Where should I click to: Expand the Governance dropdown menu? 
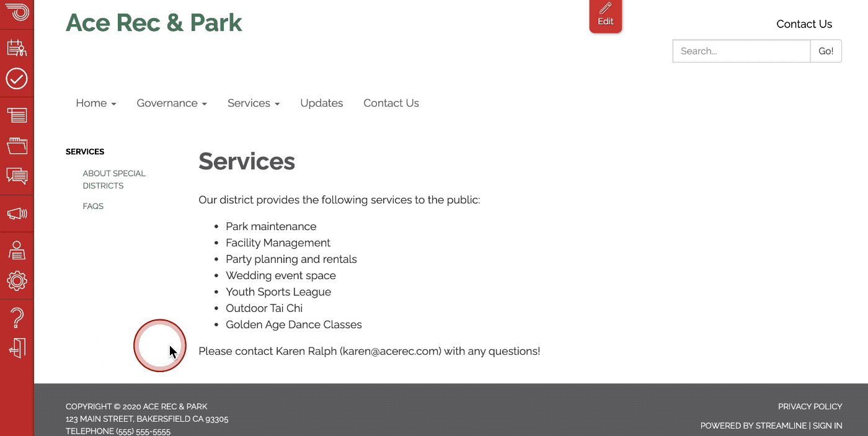[x=172, y=103]
